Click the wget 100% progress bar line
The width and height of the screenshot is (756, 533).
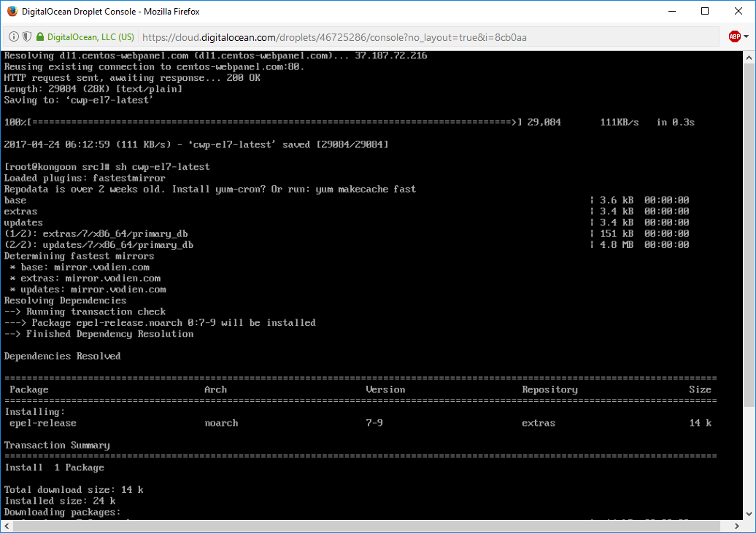[350, 122]
